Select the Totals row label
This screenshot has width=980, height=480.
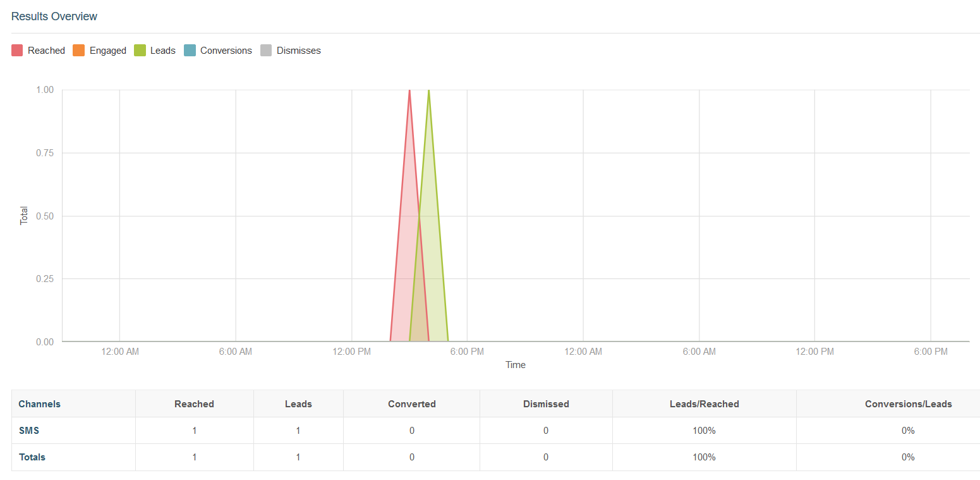[x=32, y=457]
